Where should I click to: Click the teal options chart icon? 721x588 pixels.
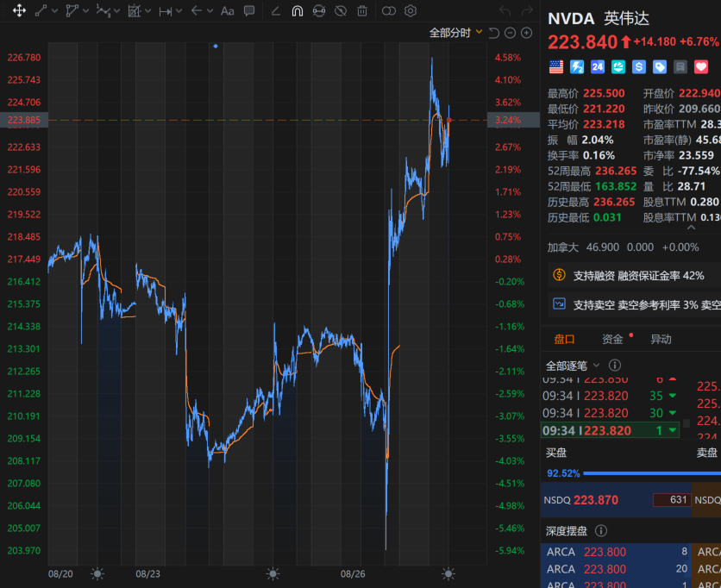[618, 67]
